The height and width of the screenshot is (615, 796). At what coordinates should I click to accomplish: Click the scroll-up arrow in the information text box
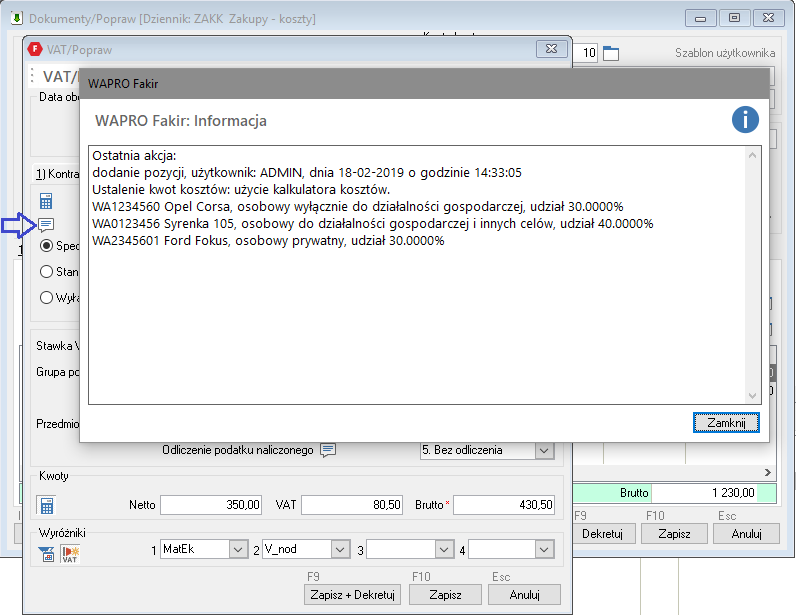[752, 155]
